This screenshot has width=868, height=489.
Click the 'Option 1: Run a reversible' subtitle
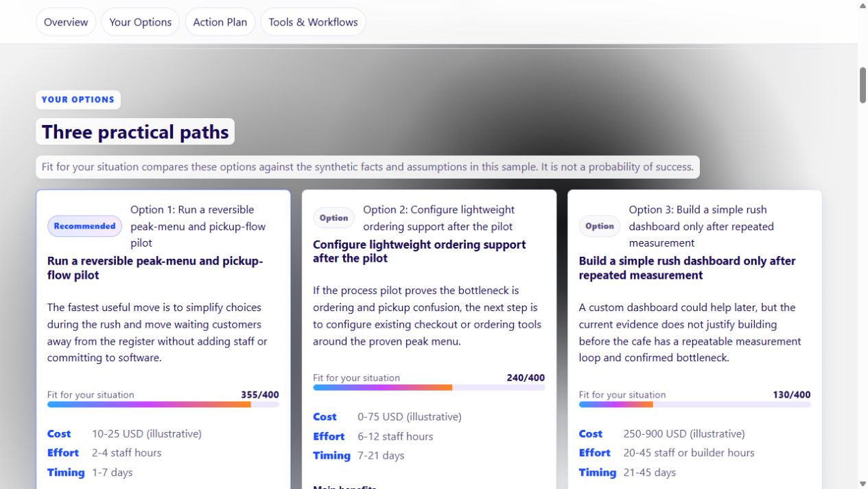(198, 226)
